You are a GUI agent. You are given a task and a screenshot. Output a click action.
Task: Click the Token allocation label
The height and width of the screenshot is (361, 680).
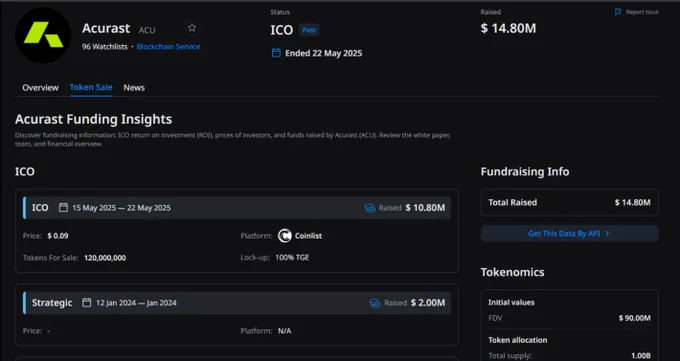(x=517, y=340)
